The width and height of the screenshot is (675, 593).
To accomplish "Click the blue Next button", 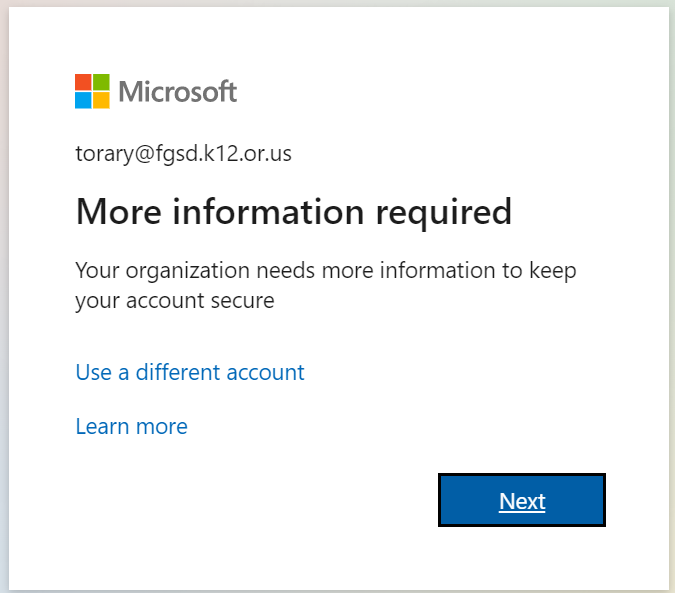I will [x=522, y=500].
